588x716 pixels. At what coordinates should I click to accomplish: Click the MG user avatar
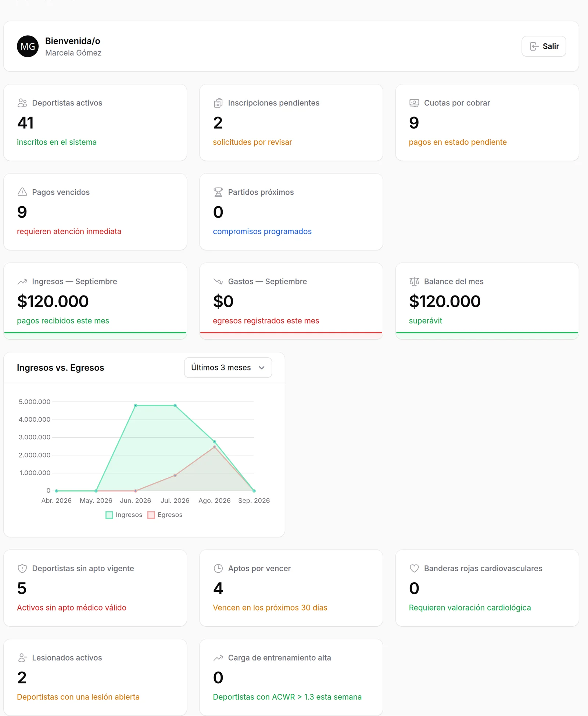point(28,46)
